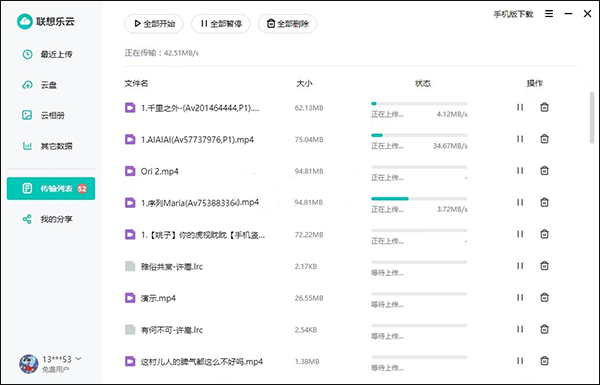The image size is (600, 385).
Task: Delete 雅俗共赏-许嵩.lrc from queue
Action: [544, 266]
